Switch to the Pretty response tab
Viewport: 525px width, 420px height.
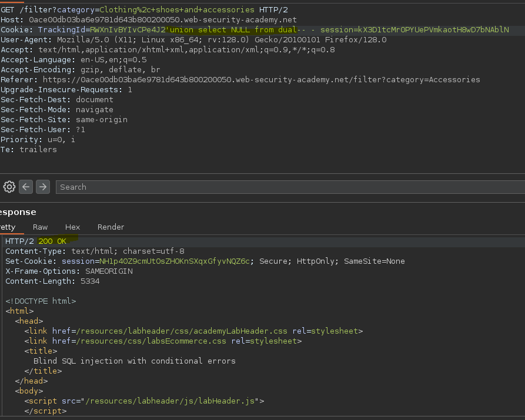tap(8, 227)
